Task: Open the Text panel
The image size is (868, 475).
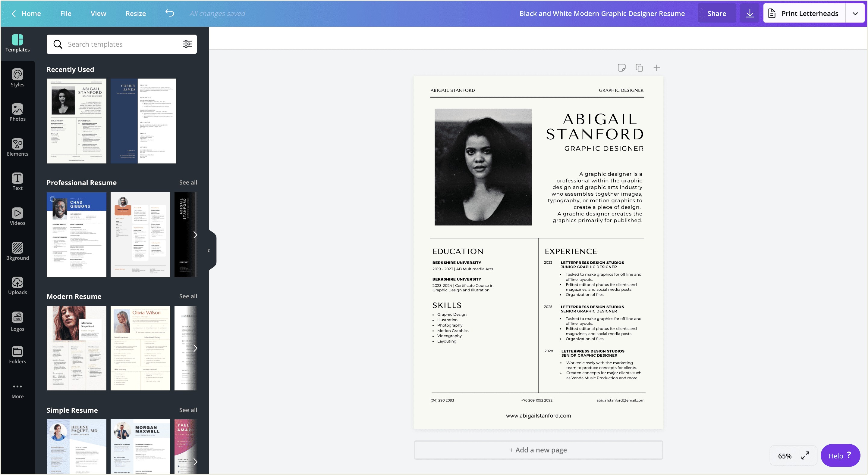Action: coord(17,181)
